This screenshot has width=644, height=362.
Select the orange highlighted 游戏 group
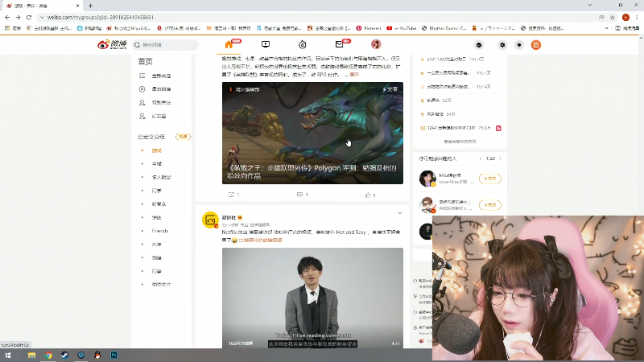(157, 150)
